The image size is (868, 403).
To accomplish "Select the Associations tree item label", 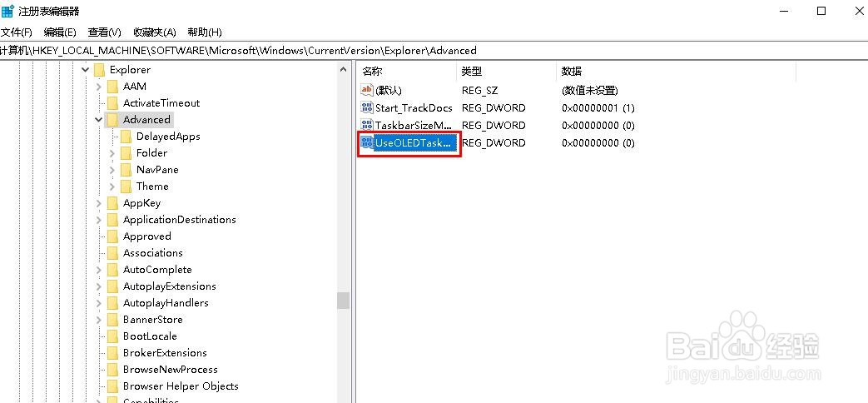I will point(153,253).
